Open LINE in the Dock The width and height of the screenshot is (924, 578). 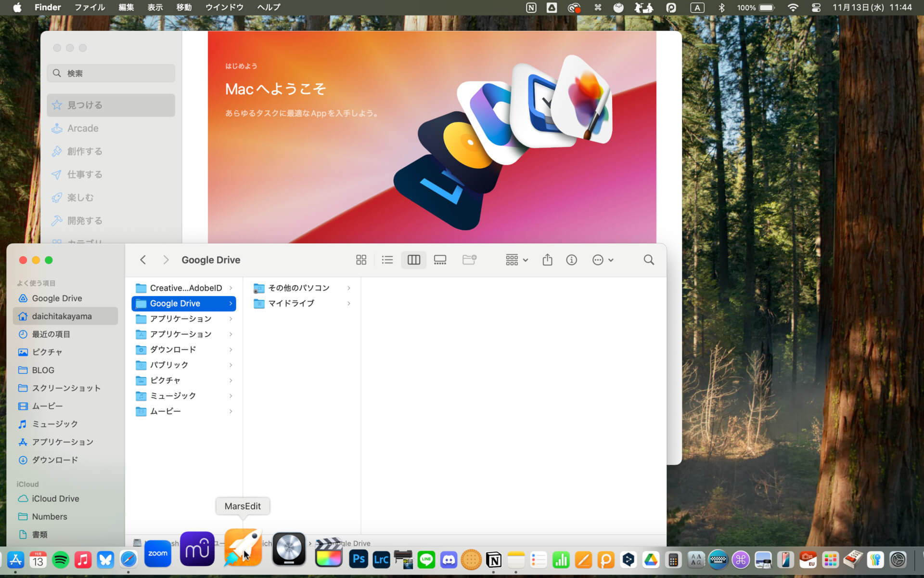426,559
